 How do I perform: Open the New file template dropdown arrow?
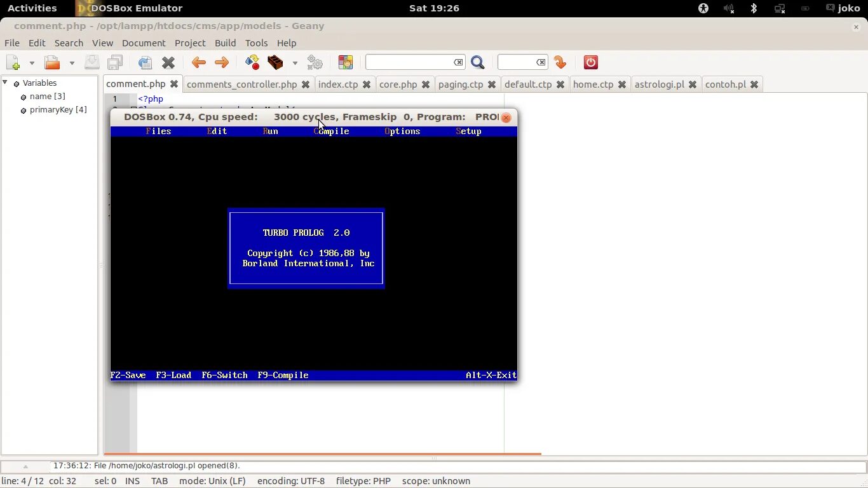(x=32, y=63)
